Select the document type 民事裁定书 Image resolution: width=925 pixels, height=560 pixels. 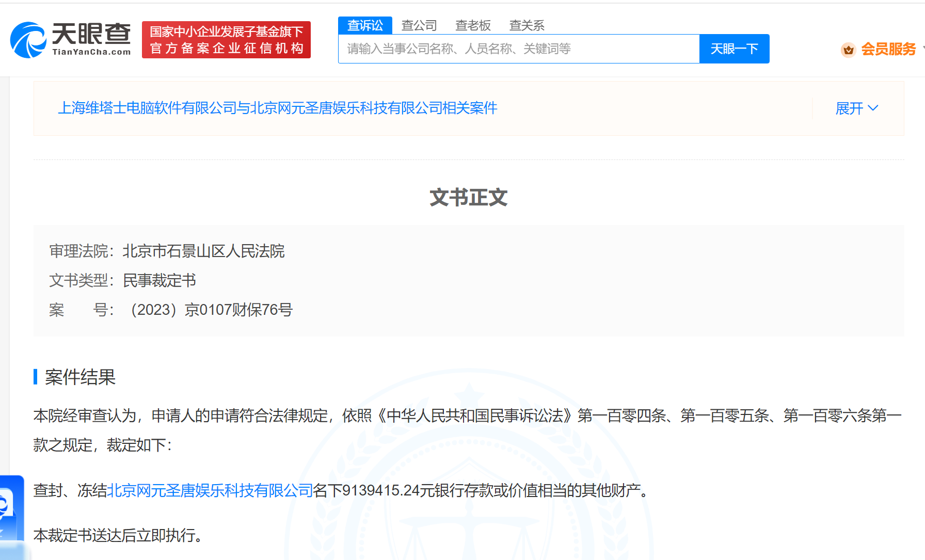click(x=160, y=281)
